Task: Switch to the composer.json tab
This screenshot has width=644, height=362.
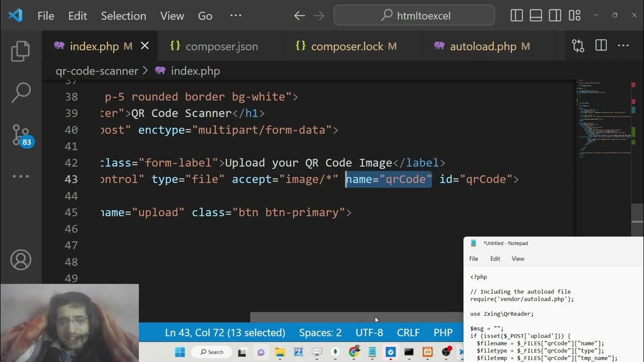Action: click(x=221, y=47)
